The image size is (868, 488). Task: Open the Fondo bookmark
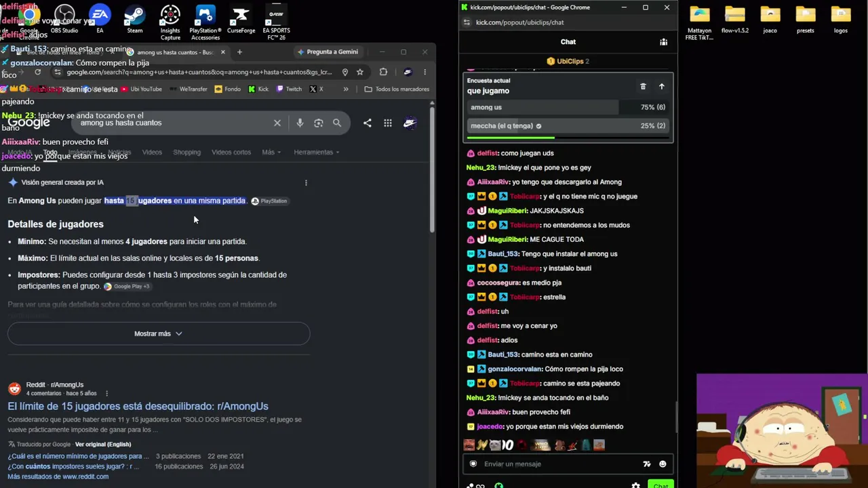[x=227, y=89]
